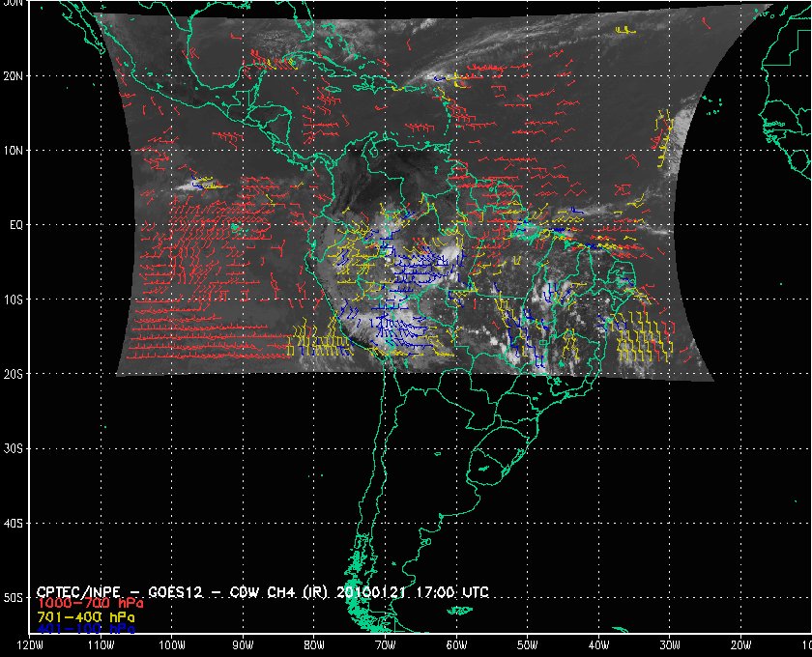Click the 80W longitude axis label
The image size is (812, 657).
pyautogui.click(x=314, y=646)
